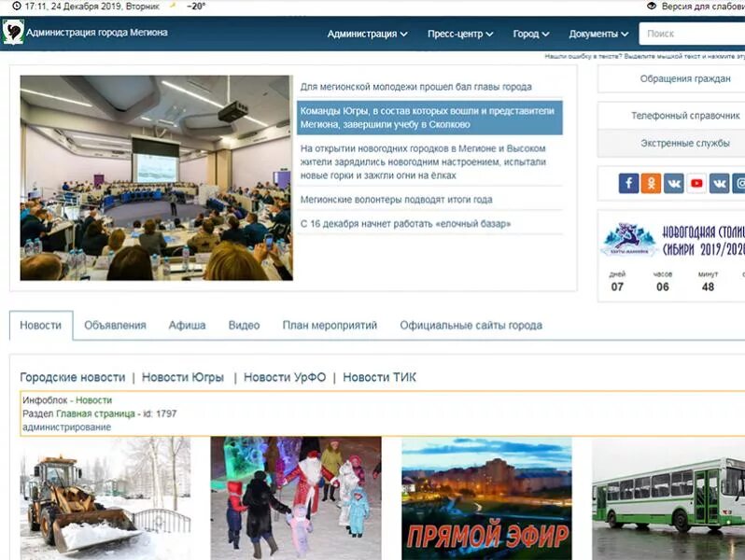This screenshot has height=560, width=745.
Task: Open the ПРЯМОЙ ЭФИР thumbnail
Action: (x=486, y=498)
